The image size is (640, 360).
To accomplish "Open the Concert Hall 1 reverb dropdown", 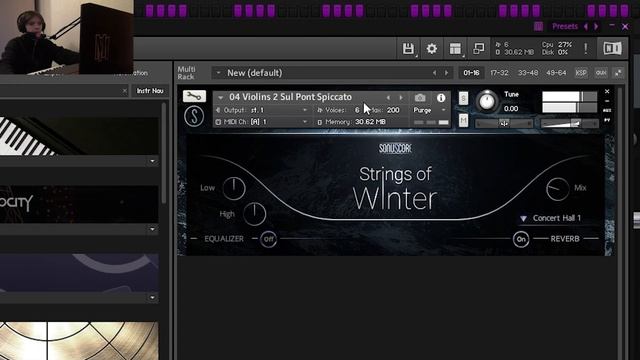I will pyautogui.click(x=550, y=218).
